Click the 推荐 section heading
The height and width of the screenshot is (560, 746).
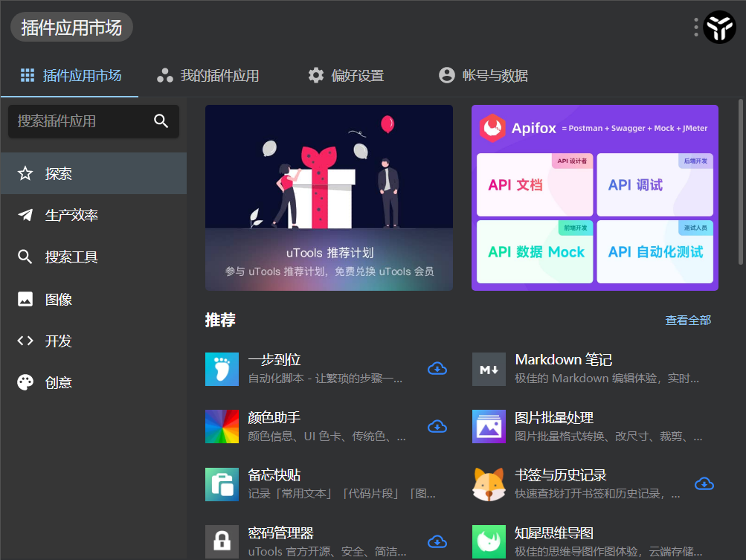point(220,320)
